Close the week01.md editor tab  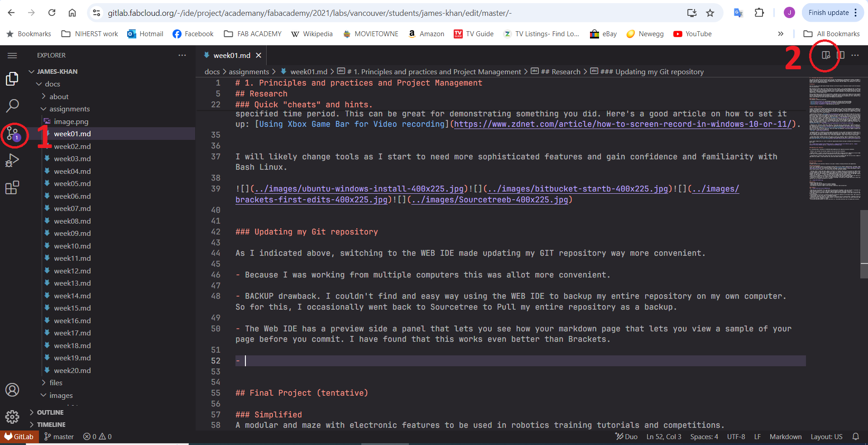coord(259,55)
